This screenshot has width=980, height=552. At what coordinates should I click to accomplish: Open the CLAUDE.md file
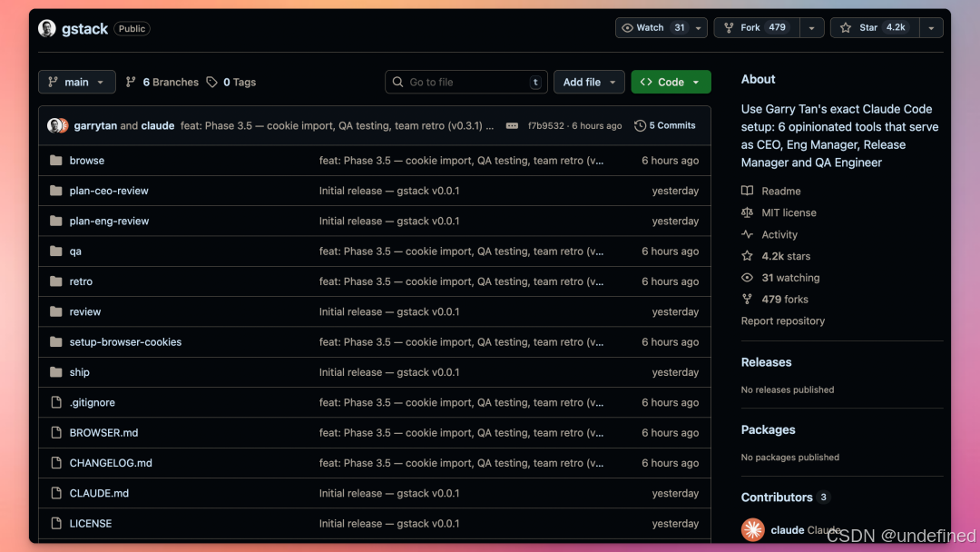(x=99, y=493)
